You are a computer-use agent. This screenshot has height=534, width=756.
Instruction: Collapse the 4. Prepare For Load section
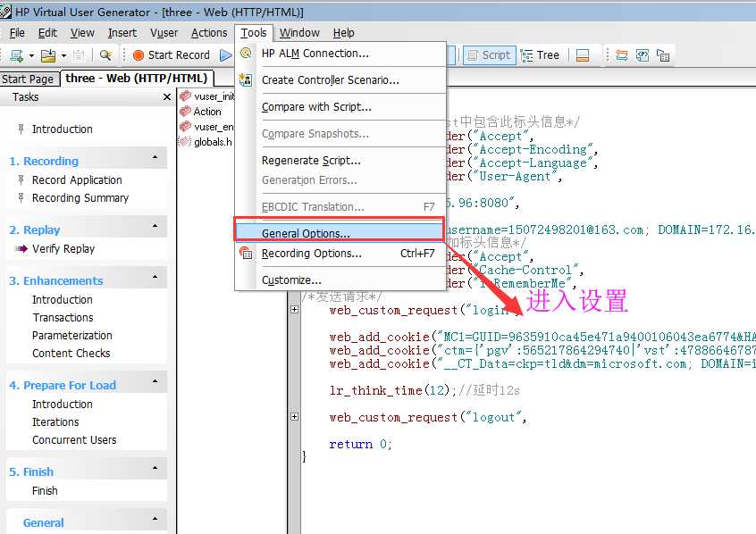point(155,381)
